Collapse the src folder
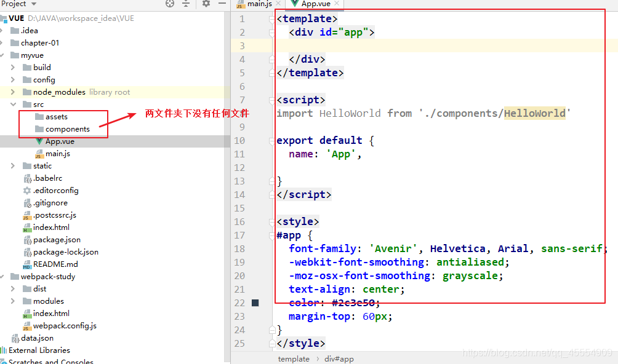The width and height of the screenshot is (618, 364). (13, 105)
